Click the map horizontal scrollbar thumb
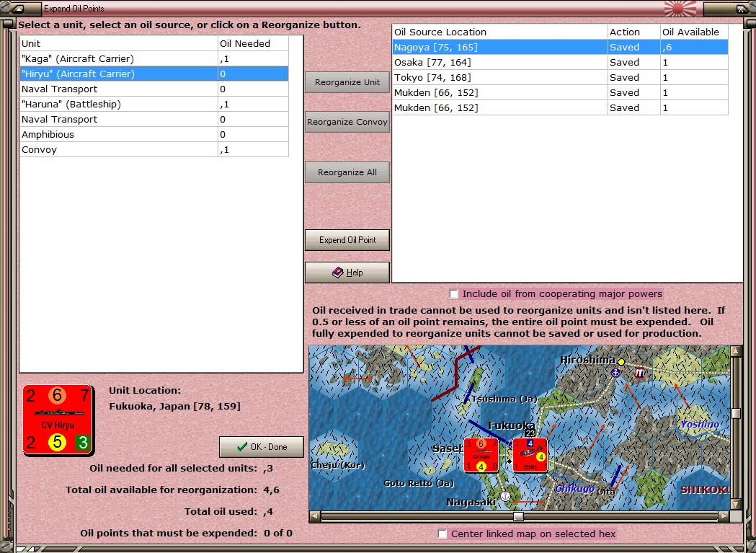This screenshot has height=553, width=756. 518,516
